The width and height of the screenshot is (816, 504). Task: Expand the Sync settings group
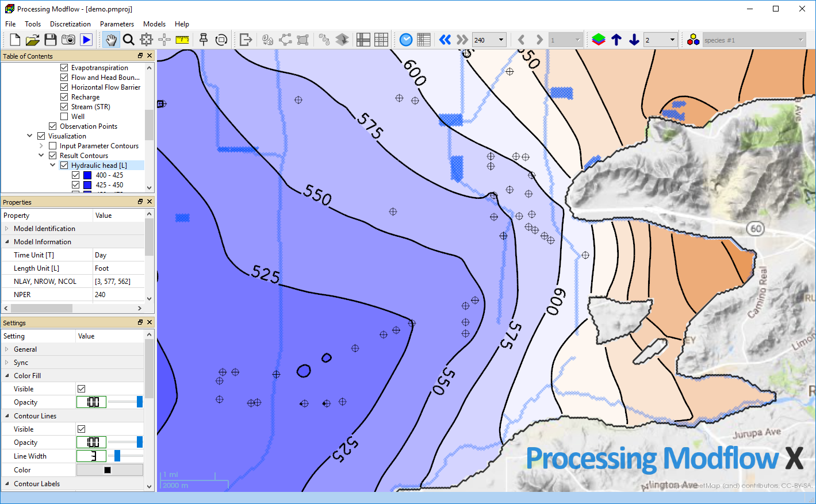coord(7,363)
